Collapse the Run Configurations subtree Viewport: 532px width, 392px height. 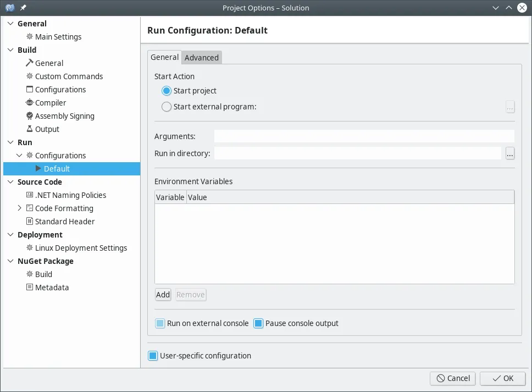[20, 156]
